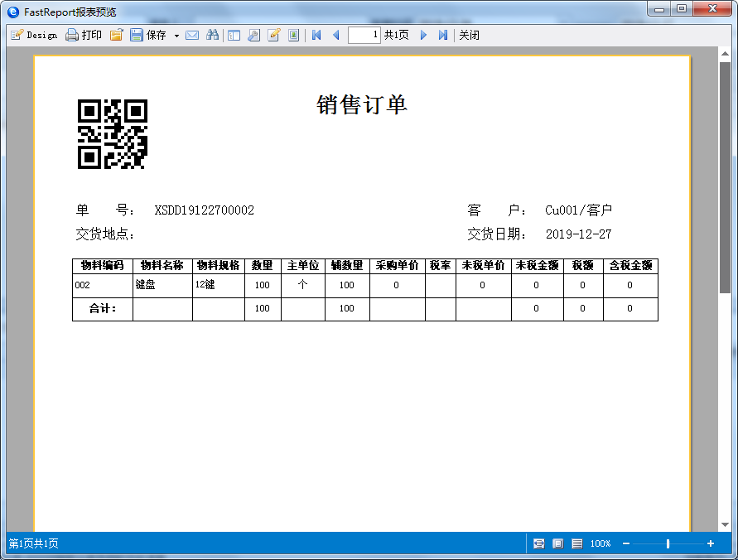Go to the previous page
This screenshot has width=738, height=560.
coord(336,36)
